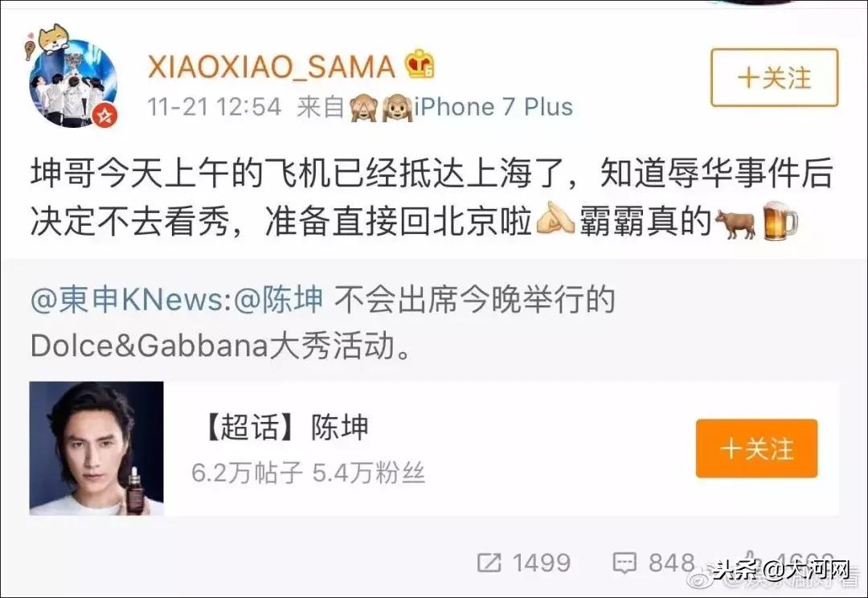Tap the post timestamp 11-21 12:54

tap(215, 107)
